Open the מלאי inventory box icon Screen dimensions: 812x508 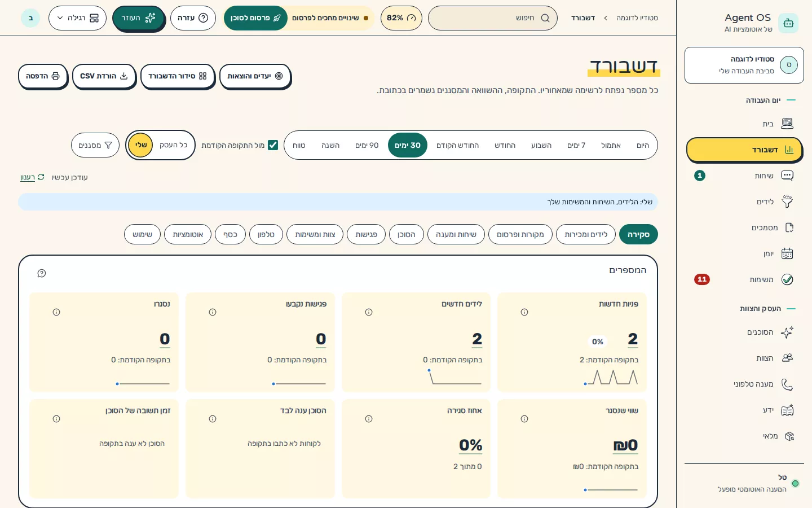[789, 436]
